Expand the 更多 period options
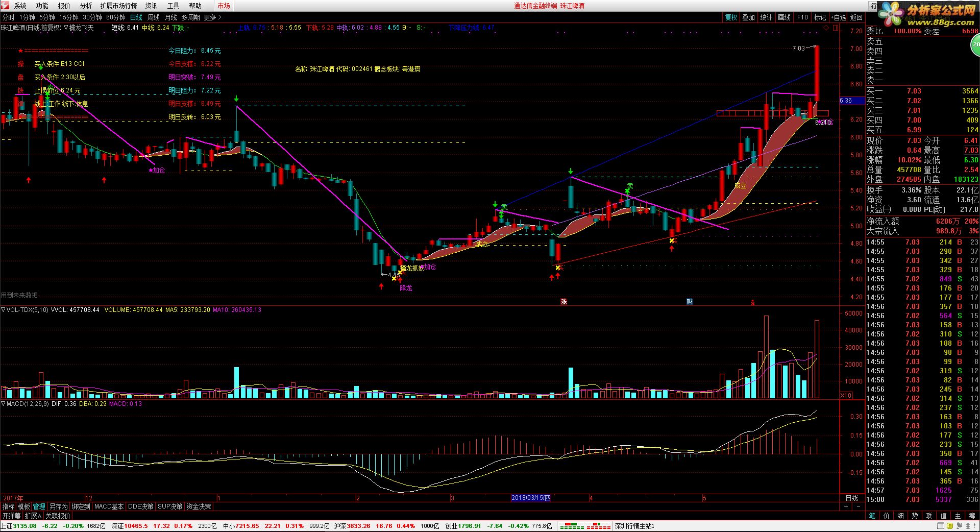 pos(212,17)
